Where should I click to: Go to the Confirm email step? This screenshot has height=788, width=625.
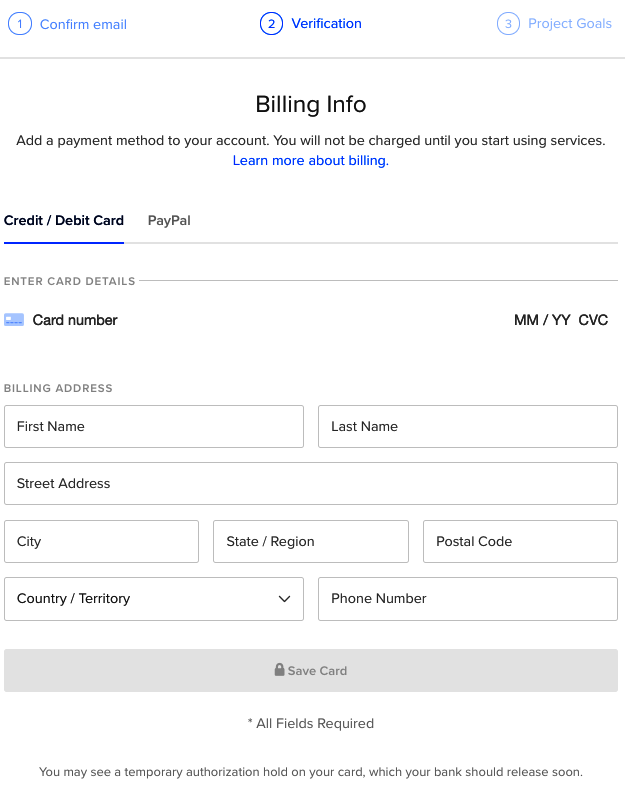pos(83,24)
